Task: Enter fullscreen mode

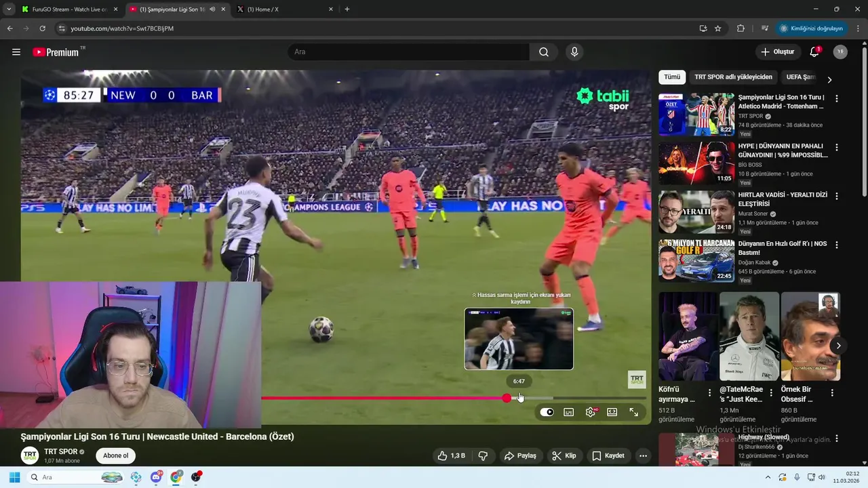Action: click(x=634, y=412)
